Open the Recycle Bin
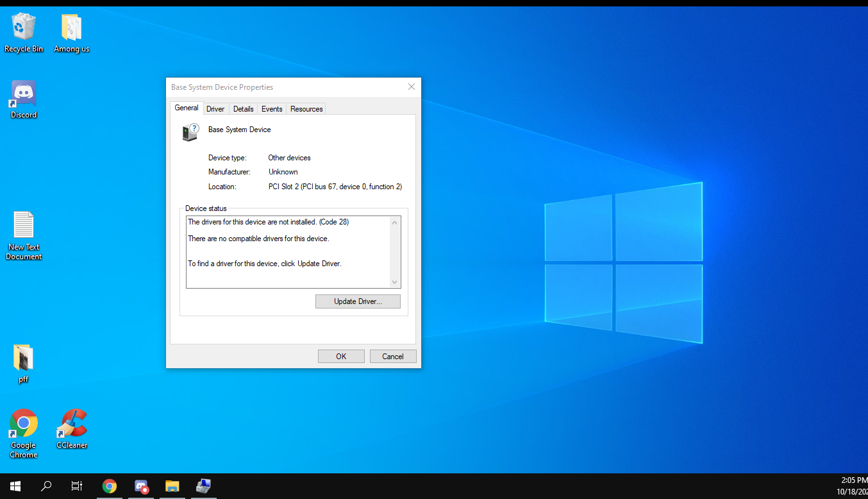 (x=24, y=26)
